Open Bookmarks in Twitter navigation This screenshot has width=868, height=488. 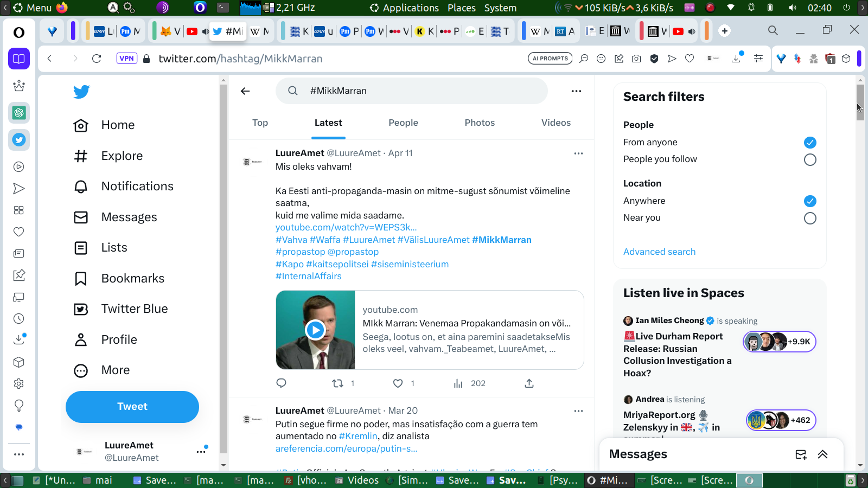119,279
